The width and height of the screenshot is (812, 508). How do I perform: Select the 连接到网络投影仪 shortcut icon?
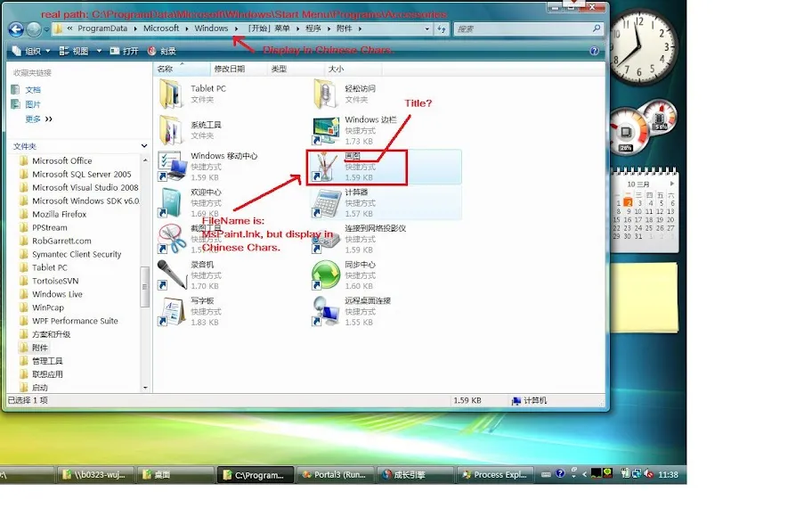(326, 242)
